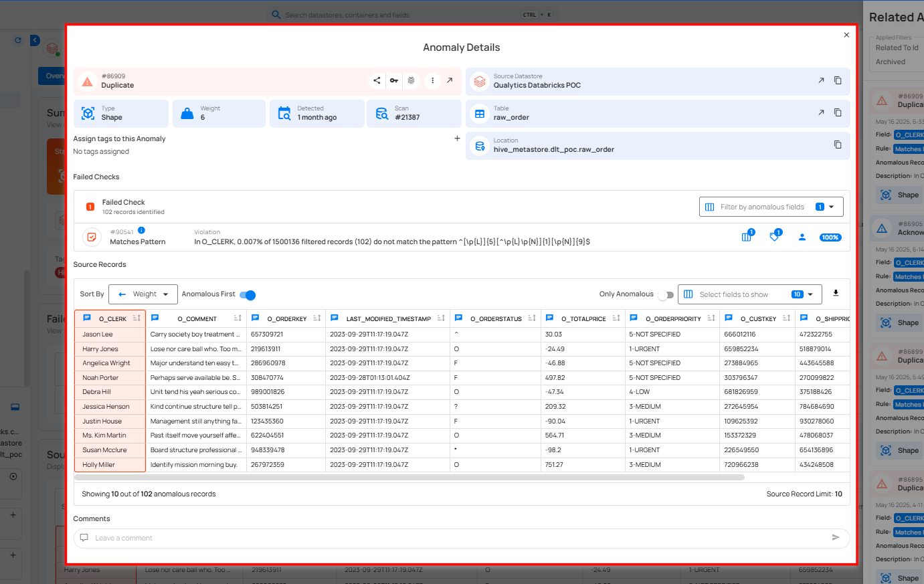Add a tag with the plus icon

457,138
